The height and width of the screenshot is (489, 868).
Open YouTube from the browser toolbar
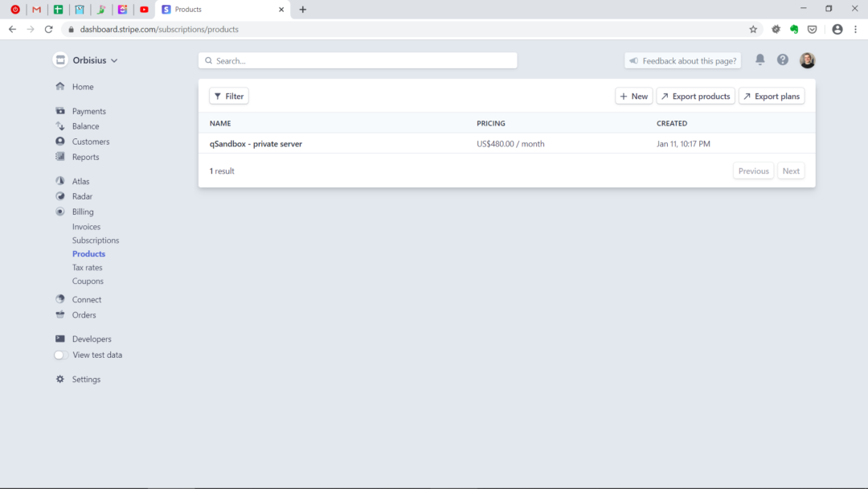click(x=145, y=9)
